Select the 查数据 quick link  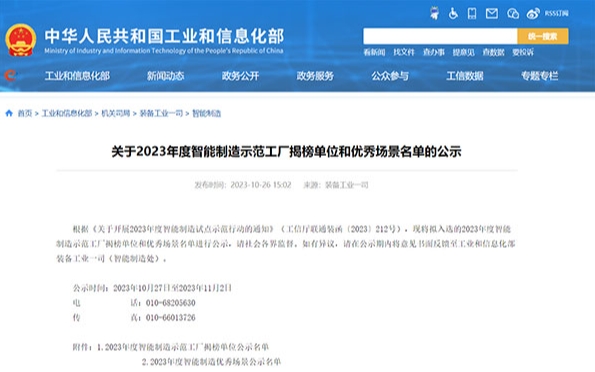pos(493,52)
